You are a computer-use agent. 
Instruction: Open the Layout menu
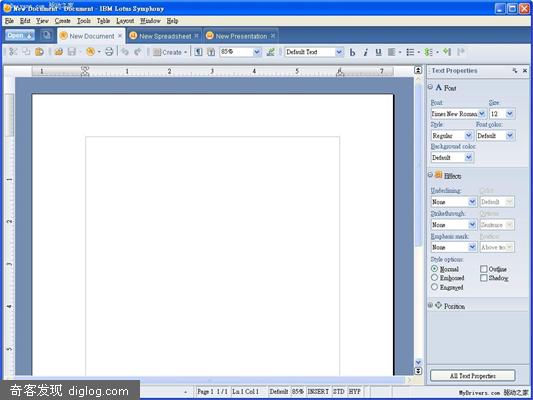tap(125, 21)
